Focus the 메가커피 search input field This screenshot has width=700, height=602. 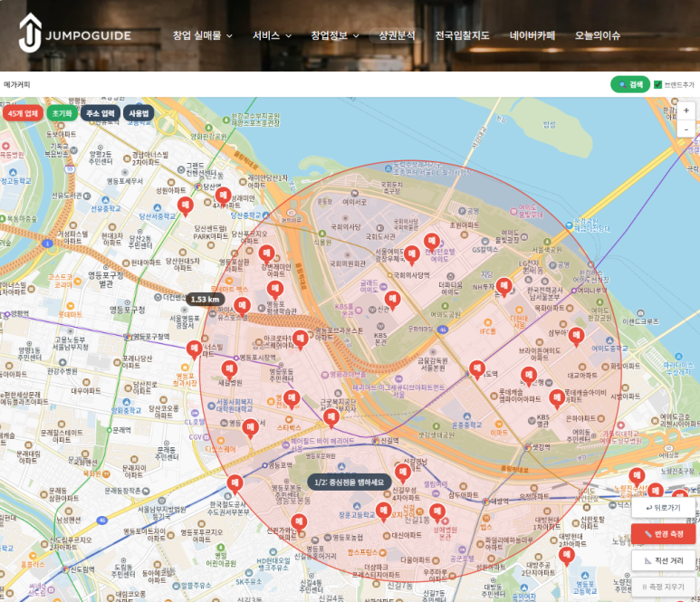pos(303,84)
